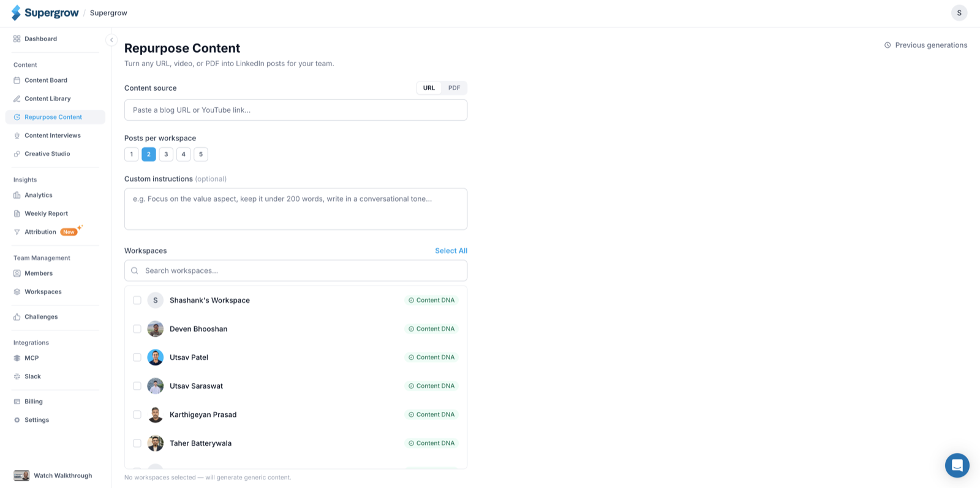This screenshot has height=488, width=980.
Task: Select the highlighted 2 posts option
Action: click(149, 154)
